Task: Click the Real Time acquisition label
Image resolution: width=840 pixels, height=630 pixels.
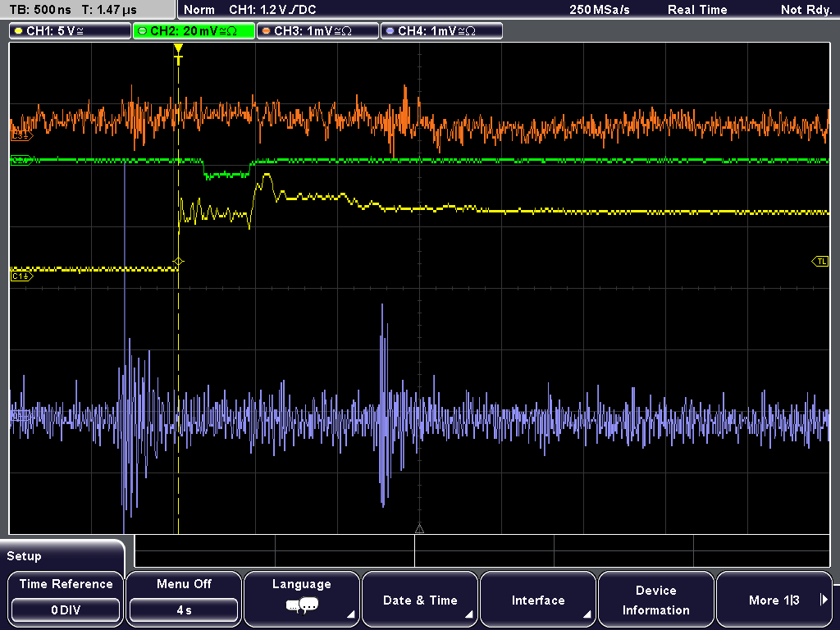Action: click(697, 10)
